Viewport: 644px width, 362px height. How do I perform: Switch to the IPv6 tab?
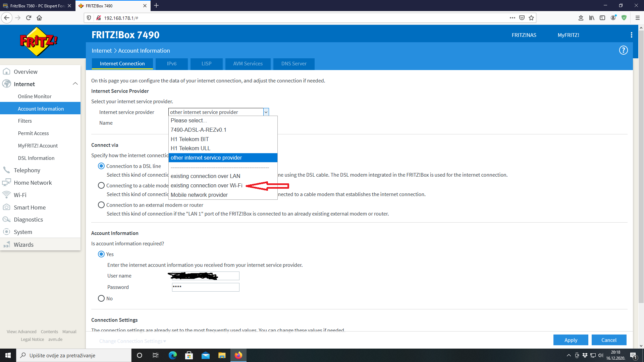172,64
